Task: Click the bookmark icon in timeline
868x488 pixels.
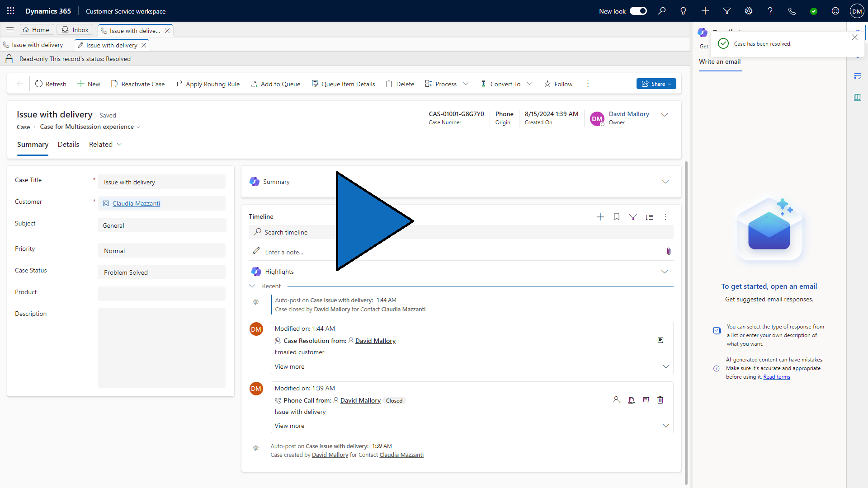Action: (617, 216)
